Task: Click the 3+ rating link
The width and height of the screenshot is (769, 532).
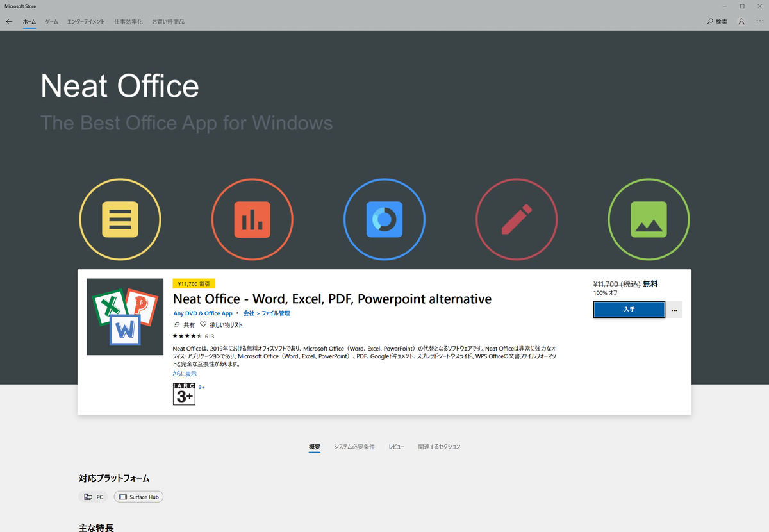Action: [x=202, y=387]
